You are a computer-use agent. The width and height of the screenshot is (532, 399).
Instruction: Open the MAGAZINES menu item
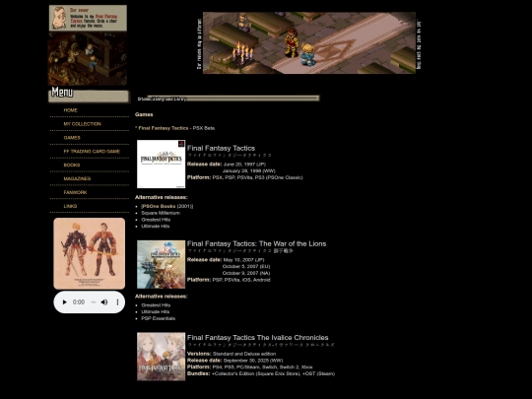77,178
